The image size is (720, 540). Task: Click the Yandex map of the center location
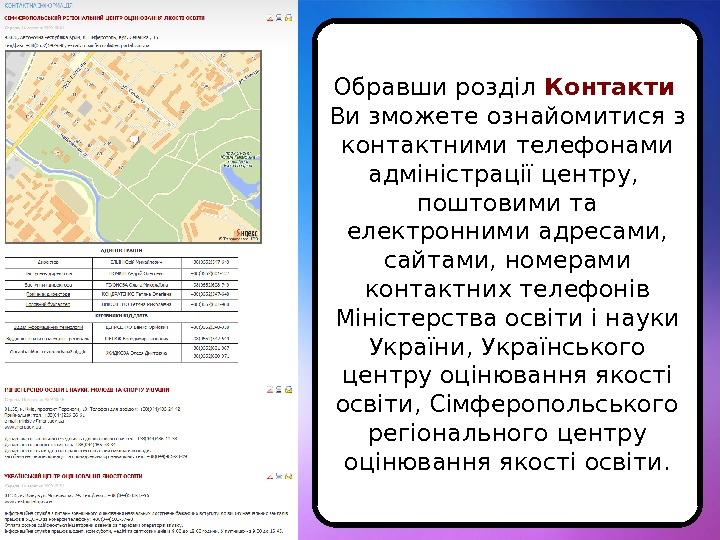(133, 147)
